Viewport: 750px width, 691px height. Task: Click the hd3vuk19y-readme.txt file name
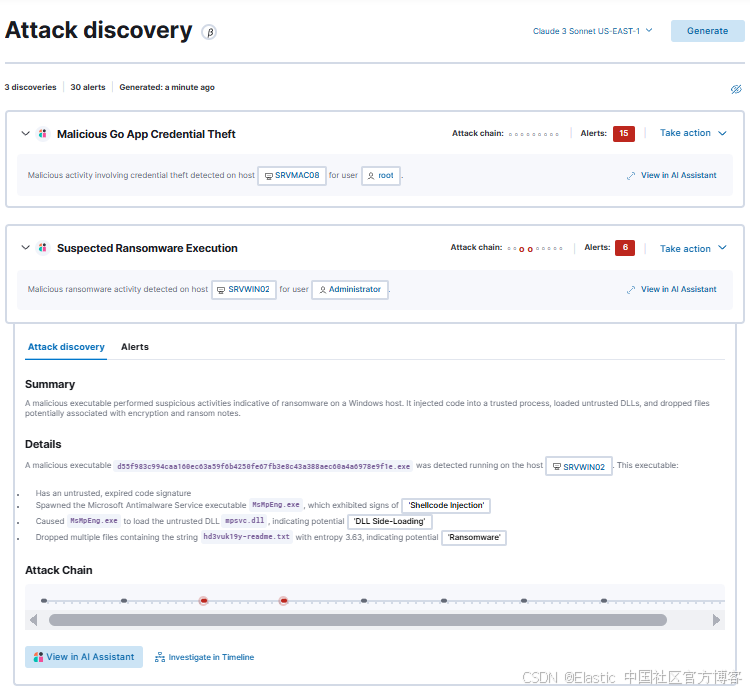(246, 537)
